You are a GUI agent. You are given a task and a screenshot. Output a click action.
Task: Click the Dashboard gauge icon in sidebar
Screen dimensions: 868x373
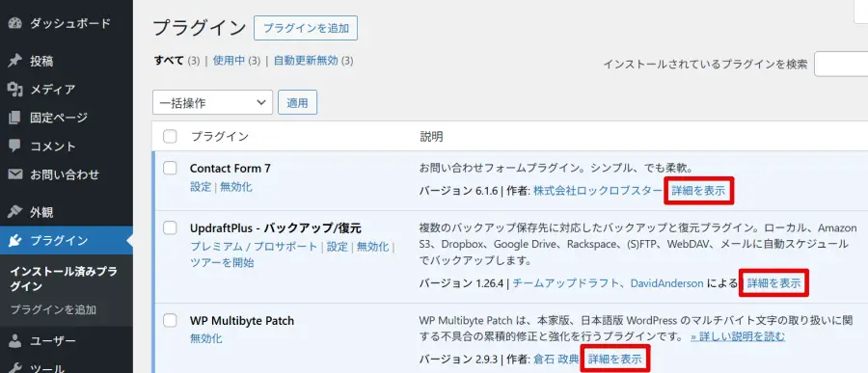[x=14, y=23]
